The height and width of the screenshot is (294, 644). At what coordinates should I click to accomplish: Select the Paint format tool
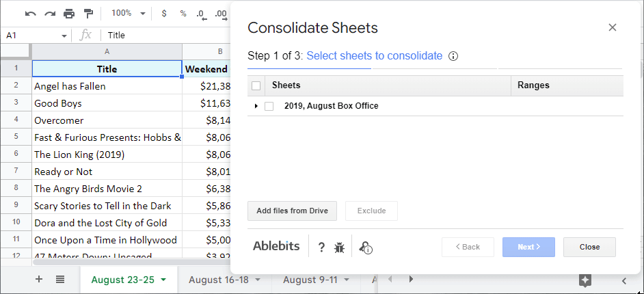point(88,13)
